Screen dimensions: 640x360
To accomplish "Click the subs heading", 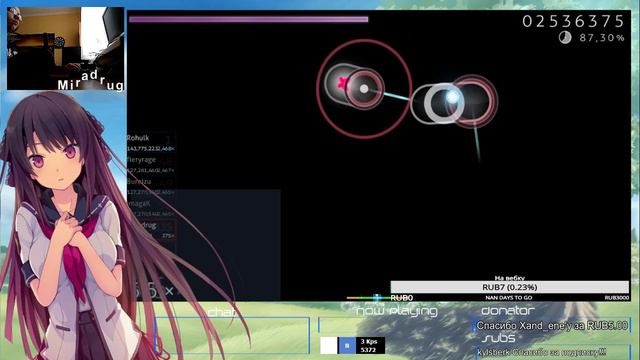I will 498,338.
